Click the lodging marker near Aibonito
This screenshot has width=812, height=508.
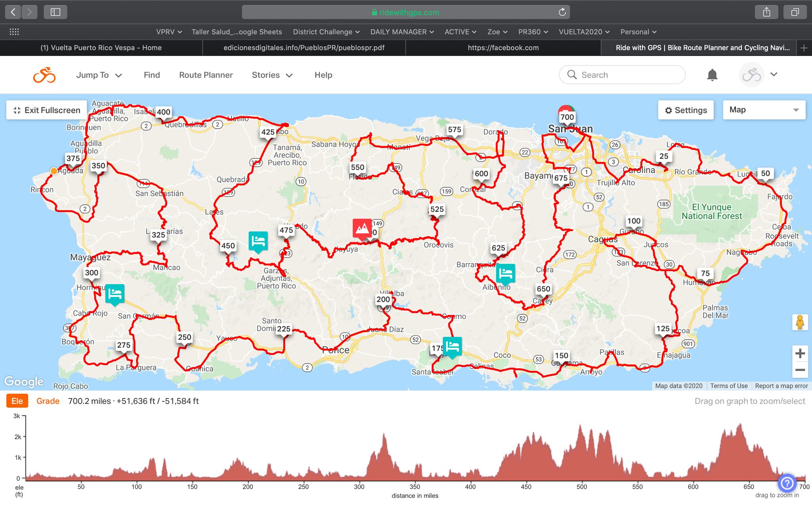pos(506,274)
